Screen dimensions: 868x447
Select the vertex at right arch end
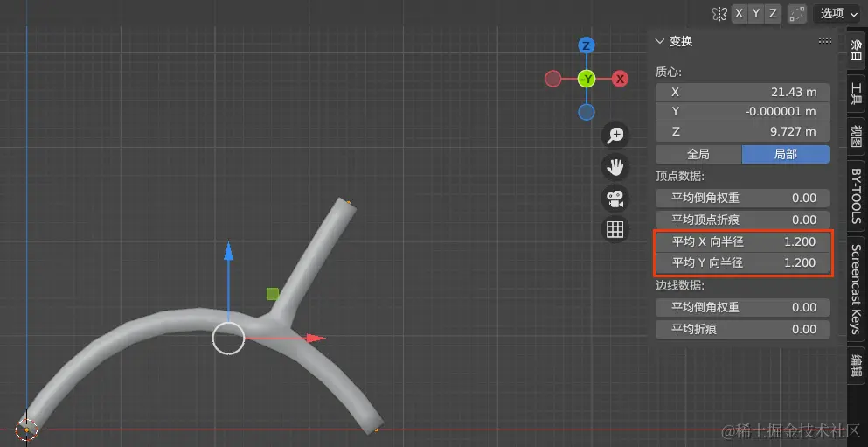pos(377,430)
